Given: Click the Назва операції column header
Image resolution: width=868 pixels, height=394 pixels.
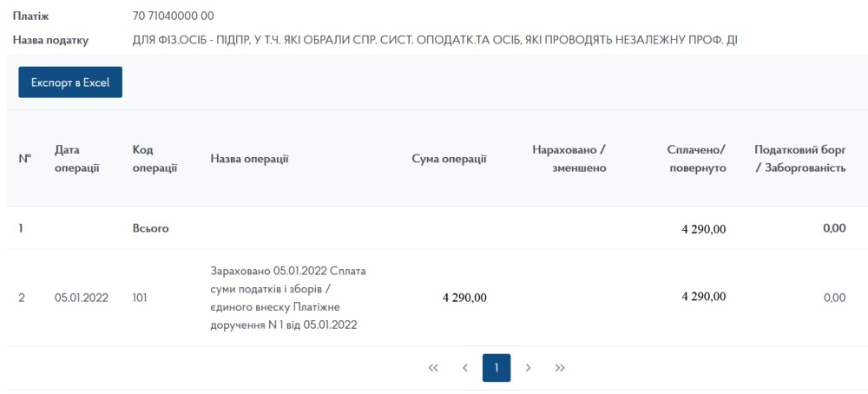Looking at the screenshot, I should tap(249, 159).
